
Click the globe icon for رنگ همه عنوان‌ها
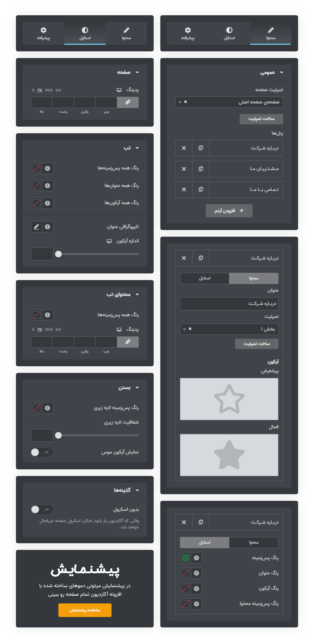[47, 186]
